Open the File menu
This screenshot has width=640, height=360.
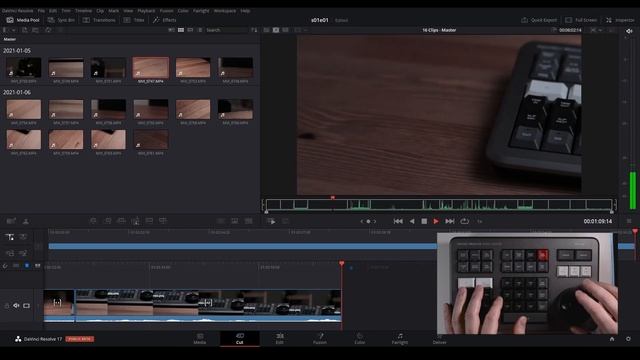tap(41, 11)
